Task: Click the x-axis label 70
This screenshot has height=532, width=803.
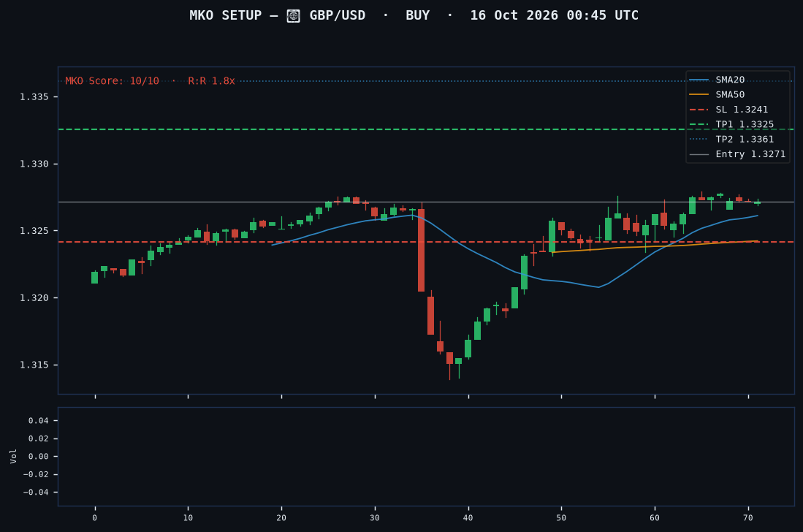Action: point(748,517)
